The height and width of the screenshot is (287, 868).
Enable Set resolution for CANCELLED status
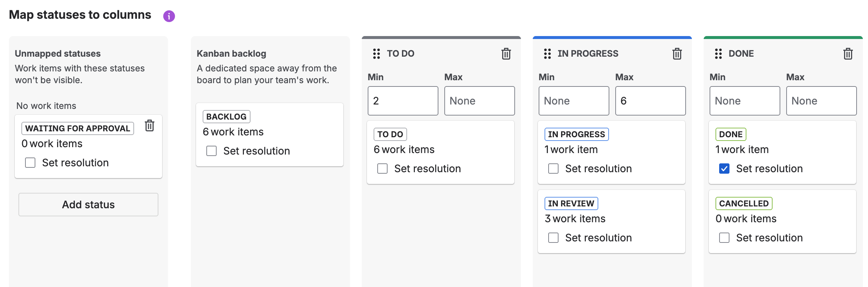click(724, 238)
